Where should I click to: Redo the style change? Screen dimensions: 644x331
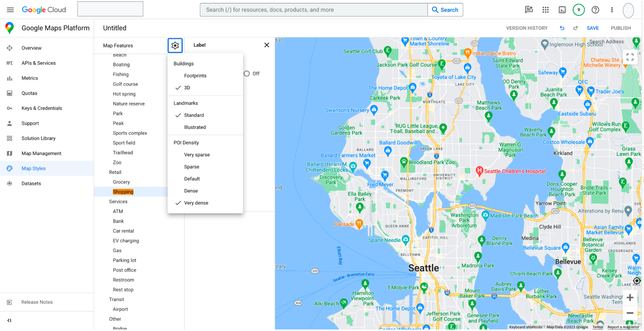(575, 28)
